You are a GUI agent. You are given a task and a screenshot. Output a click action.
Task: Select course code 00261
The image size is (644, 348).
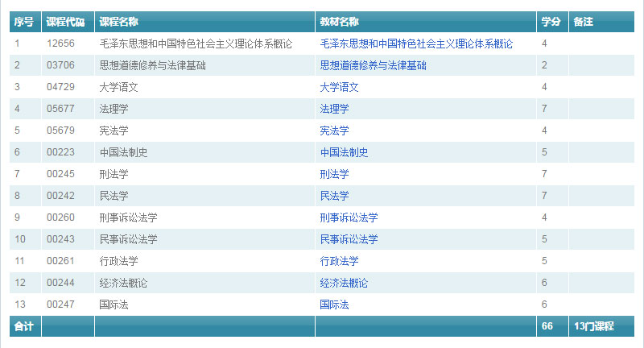tap(61, 261)
